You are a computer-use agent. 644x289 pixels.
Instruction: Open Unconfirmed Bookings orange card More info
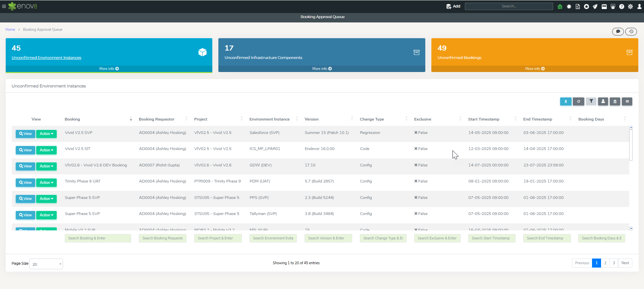pyautogui.click(x=535, y=69)
